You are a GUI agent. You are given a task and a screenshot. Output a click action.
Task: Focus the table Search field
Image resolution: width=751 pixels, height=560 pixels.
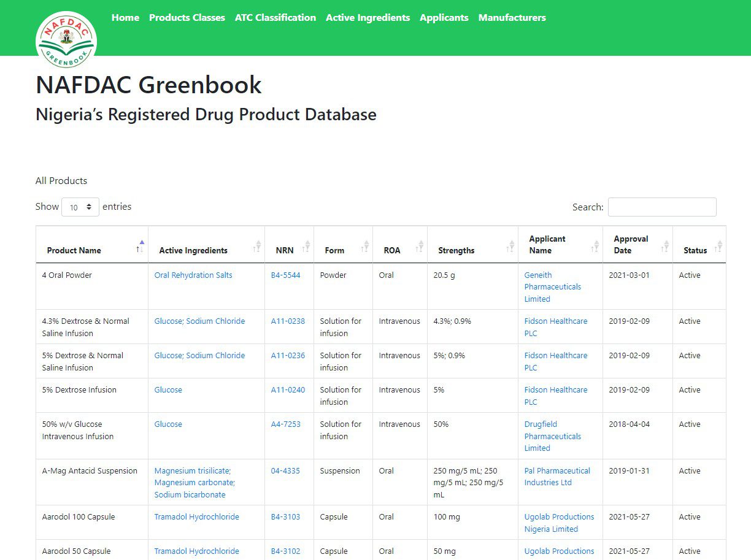(x=662, y=207)
